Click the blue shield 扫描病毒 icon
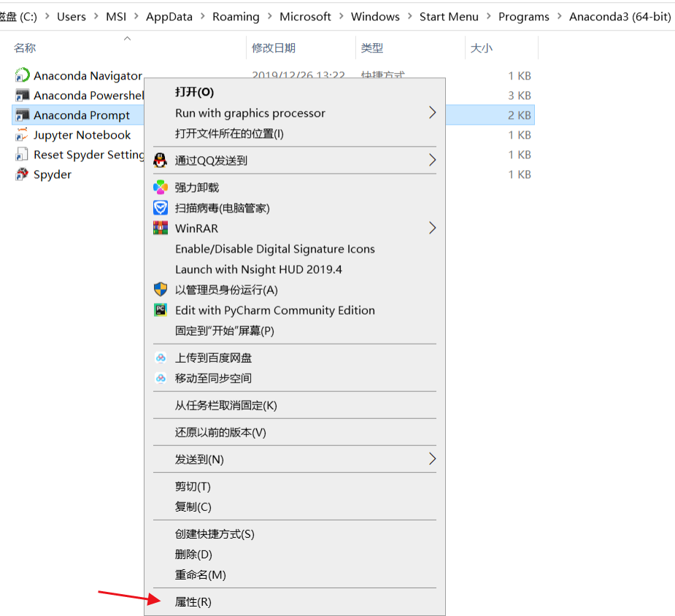This screenshot has height=616, width=675. click(x=160, y=208)
